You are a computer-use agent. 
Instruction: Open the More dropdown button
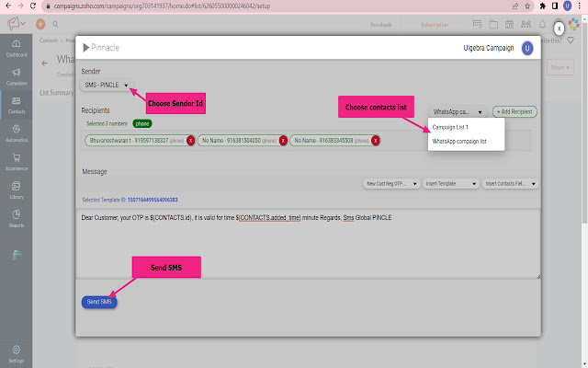560,67
